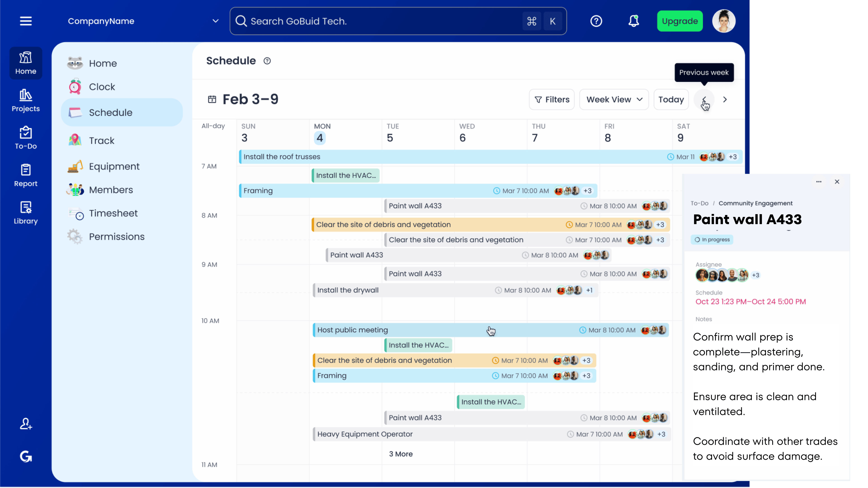868x488 pixels.
Task: Click the Schedule info icon
Action: [267, 61]
